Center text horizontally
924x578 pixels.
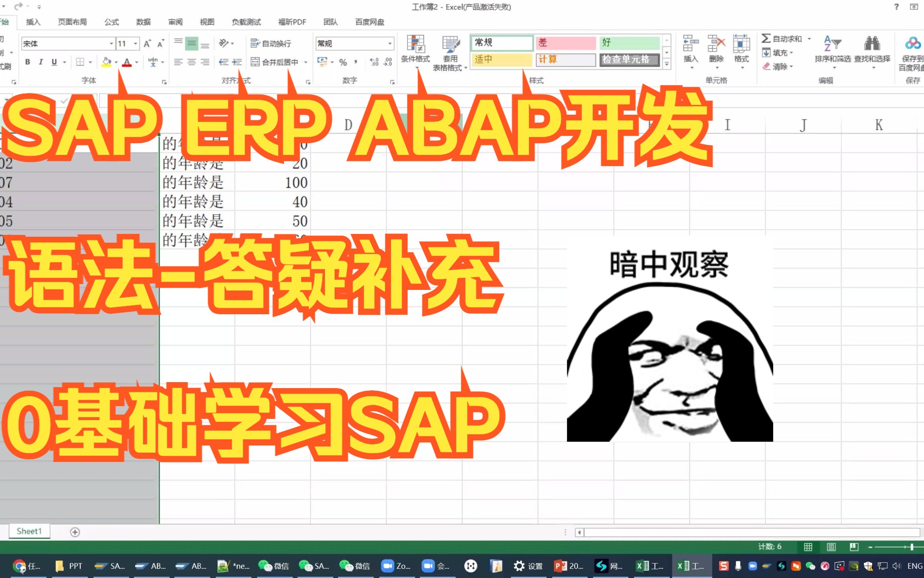tap(192, 62)
